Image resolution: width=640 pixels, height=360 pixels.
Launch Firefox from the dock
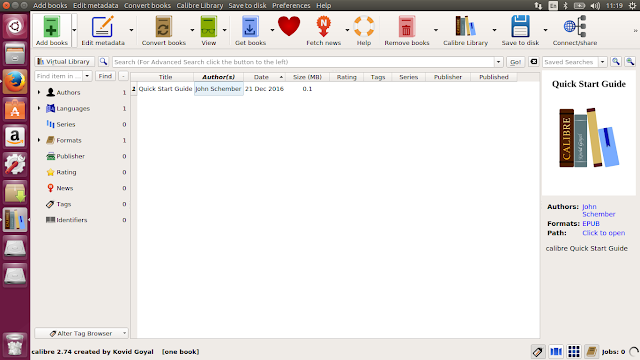[15, 81]
